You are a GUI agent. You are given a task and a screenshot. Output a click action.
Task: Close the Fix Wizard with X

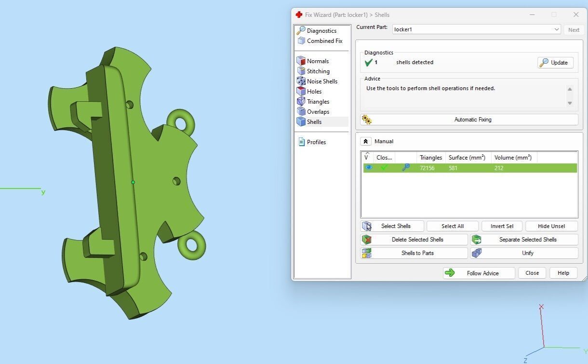[576, 15]
